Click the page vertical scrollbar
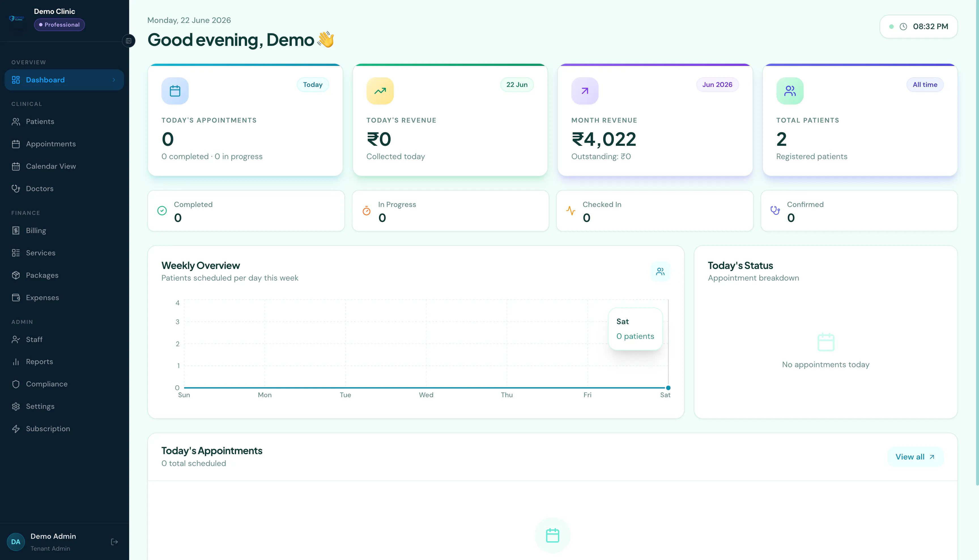 [x=977, y=242]
